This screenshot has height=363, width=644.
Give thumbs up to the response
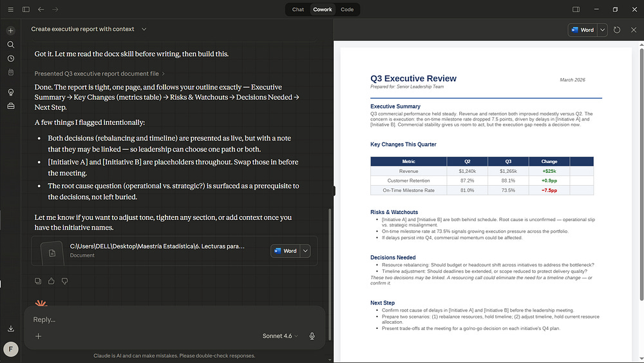52,281
